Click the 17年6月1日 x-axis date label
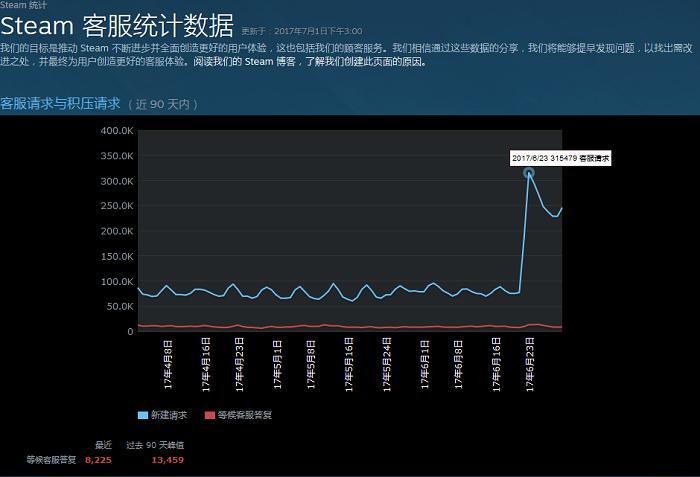 pyautogui.click(x=425, y=364)
